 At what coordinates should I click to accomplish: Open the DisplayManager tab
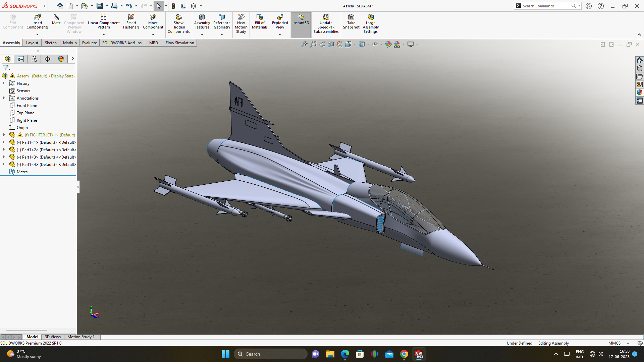(x=61, y=59)
